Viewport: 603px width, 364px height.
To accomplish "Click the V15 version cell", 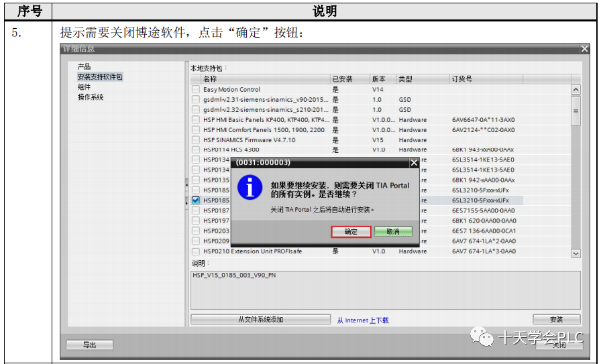I will [378, 140].
